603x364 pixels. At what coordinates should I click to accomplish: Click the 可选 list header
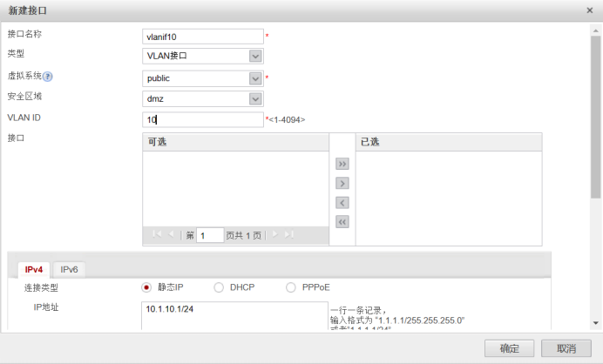tap(235, 142)
